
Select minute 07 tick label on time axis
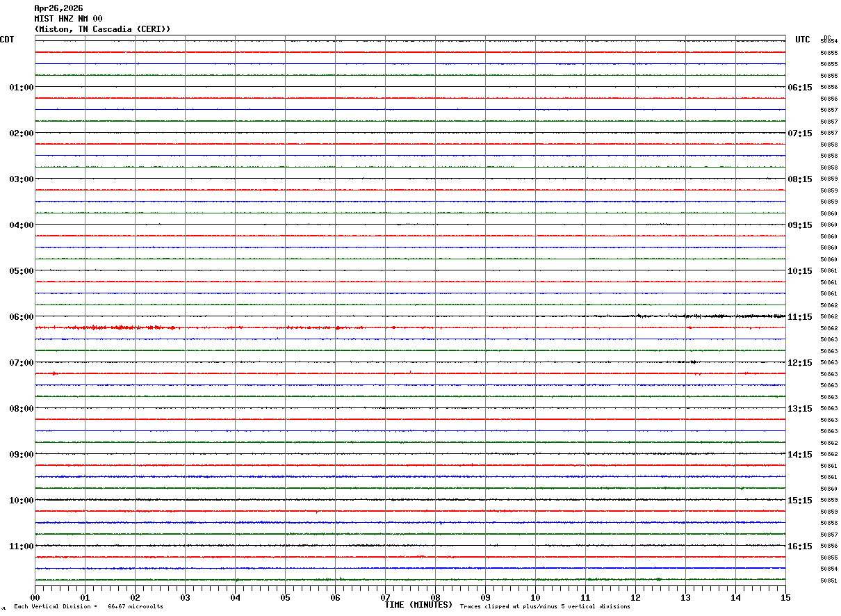click(x=385, y=597)
